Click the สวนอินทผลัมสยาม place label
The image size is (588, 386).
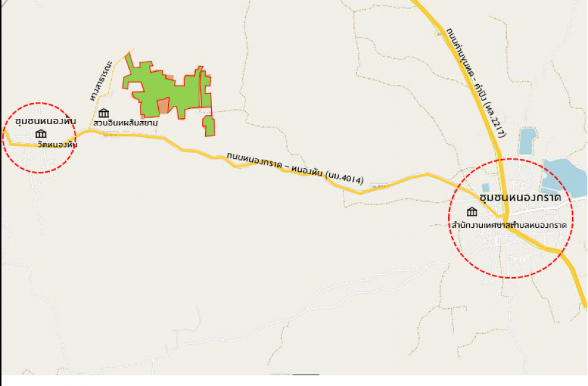(126, 122)
